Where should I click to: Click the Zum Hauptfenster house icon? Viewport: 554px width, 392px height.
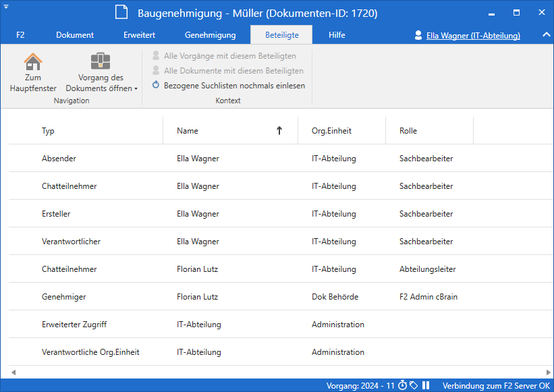[x=33, y=61]
